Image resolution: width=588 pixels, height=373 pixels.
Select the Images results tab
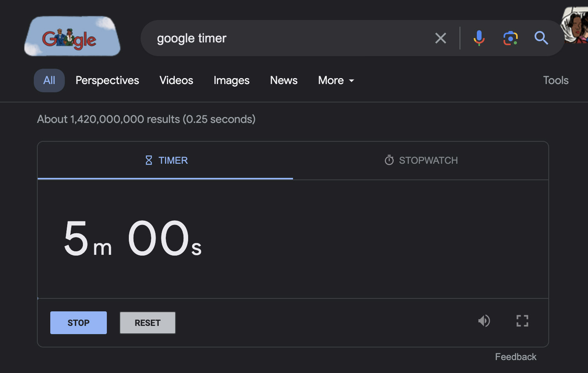(231, 80)
